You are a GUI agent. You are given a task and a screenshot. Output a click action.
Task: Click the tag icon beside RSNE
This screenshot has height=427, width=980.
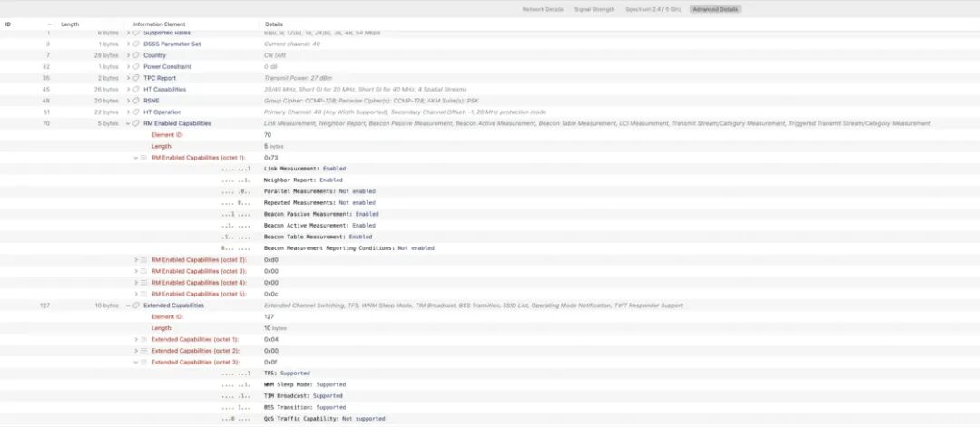(135, 101)
